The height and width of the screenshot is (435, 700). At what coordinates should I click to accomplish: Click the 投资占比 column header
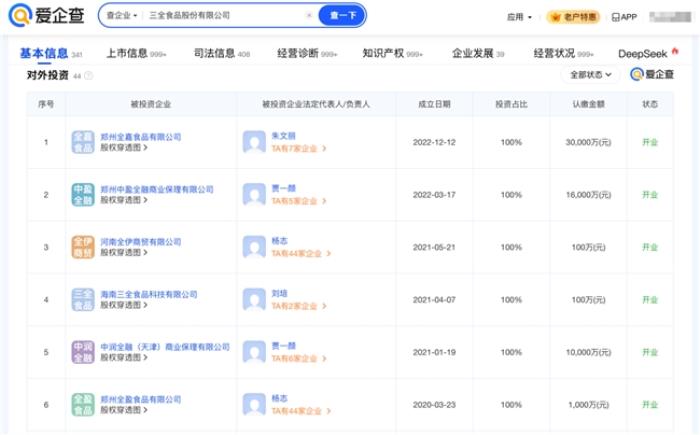tap(511, 104)
